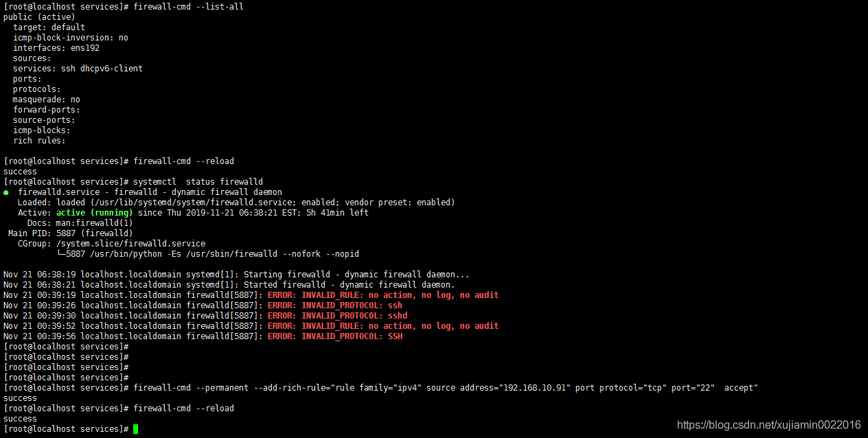
Task: Click the 'firewall-cmd --list-all' command text
Action: [x=188, y=7]
